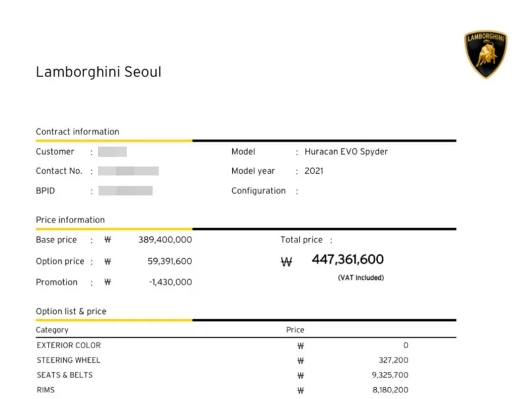
Task: Click the model year 2021 value
Action: point(314,171)
